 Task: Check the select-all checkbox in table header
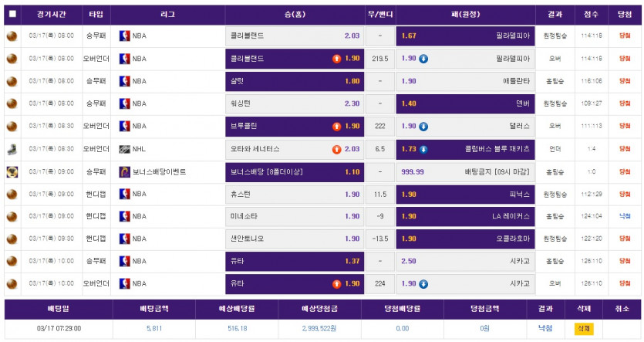point(12,14)
